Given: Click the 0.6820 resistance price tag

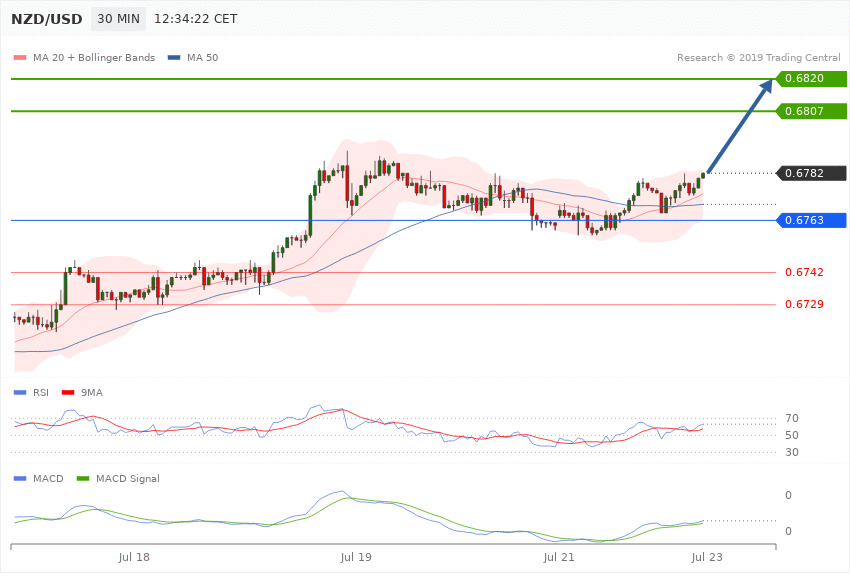Looking at the screenshot, I should click(812, 79).
